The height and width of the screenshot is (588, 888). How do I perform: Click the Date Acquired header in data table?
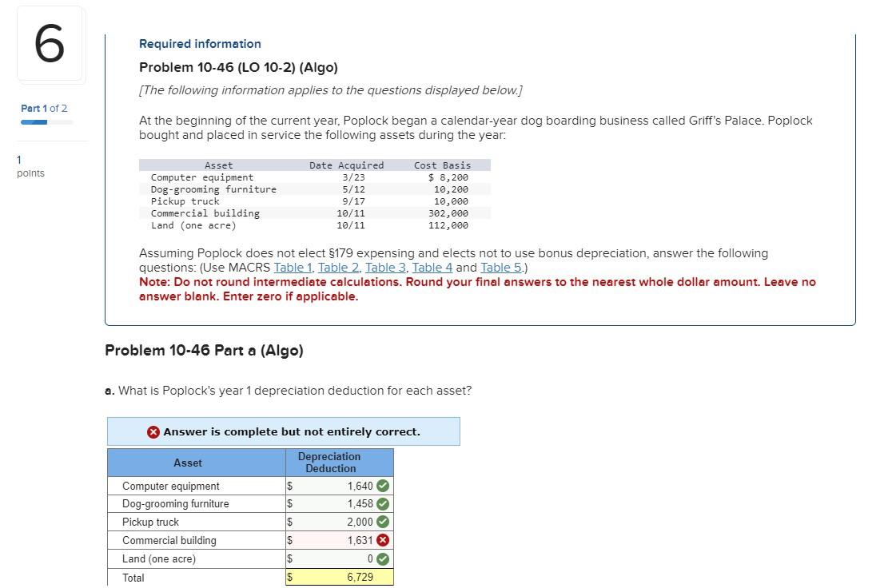[x=347, y=165]
